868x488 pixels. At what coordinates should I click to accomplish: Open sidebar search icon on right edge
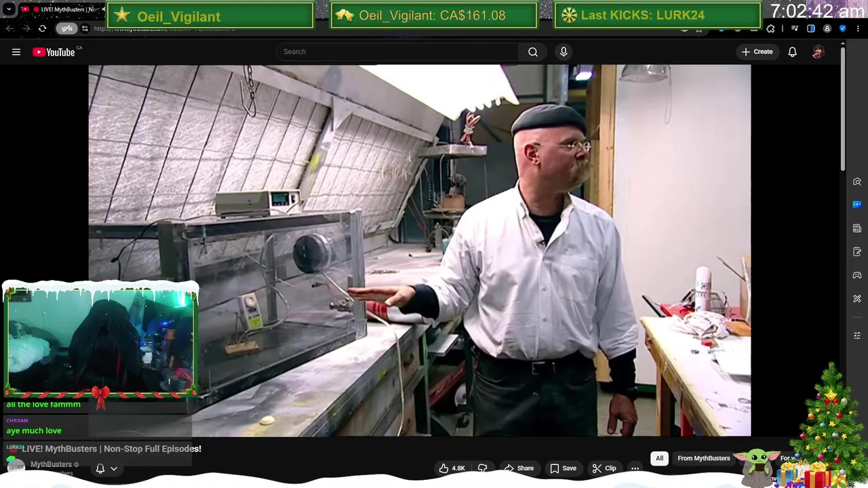point(857,182)
